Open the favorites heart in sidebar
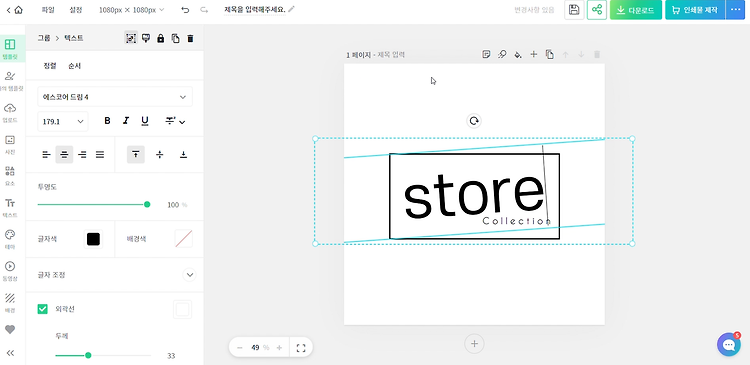 click(x=10, y=330)
